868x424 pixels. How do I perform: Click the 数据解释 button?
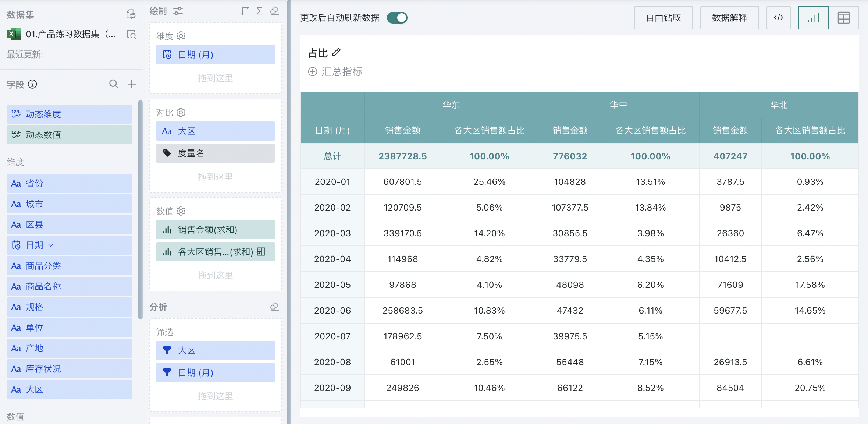pos(729,18)
